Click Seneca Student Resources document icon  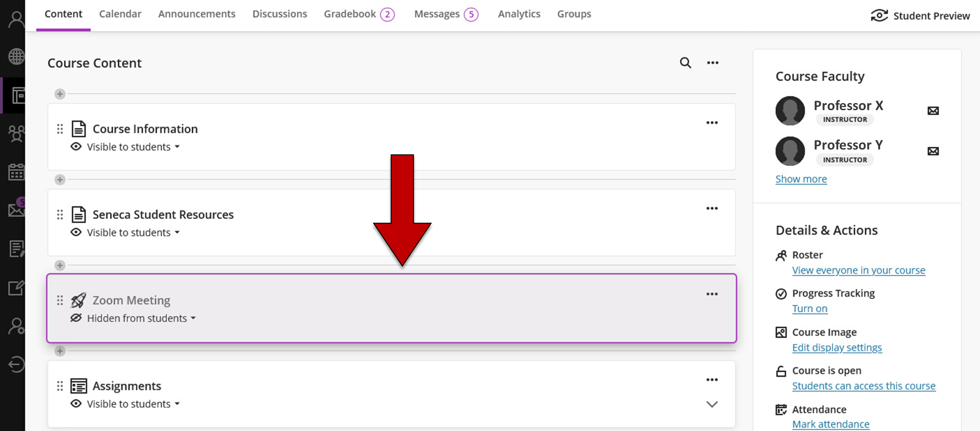[x=79, y=215]
